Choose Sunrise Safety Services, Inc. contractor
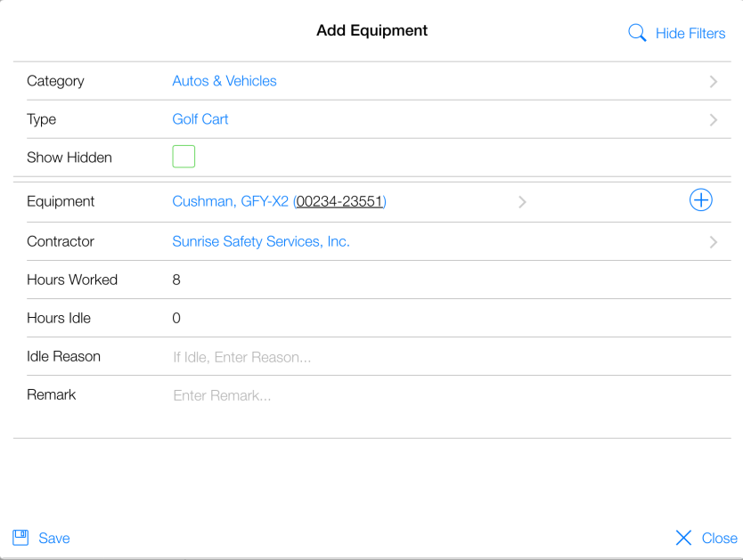Image resolution: width=743 pixels, height=560 pixels. (261, 241)
